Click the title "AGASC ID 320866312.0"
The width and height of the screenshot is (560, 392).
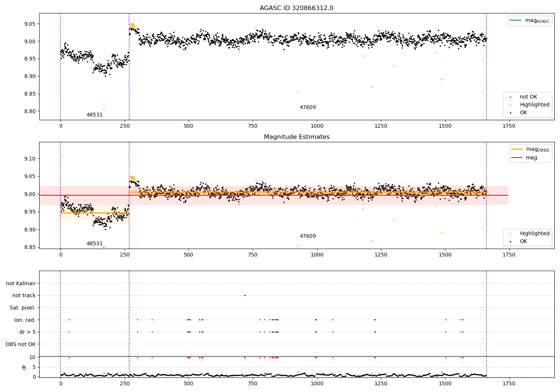[x=296, y=8]
